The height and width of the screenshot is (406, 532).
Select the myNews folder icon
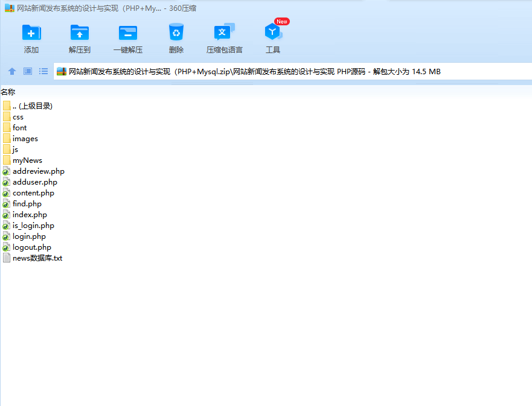click(x=7, y=160)
